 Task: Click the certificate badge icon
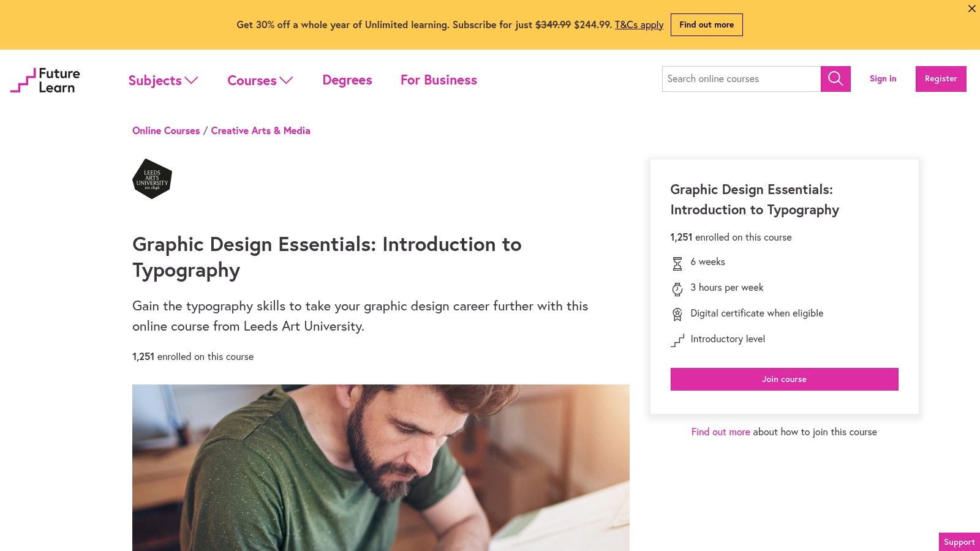677,315
